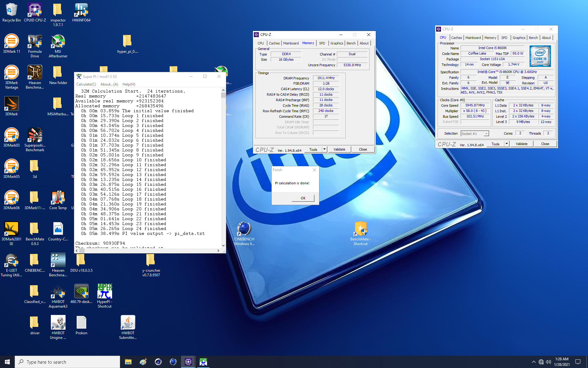This screenshot has height=368, width=588.
Task: Expand Tools dropdown arrow in right CPU-Z
Action: (507, 144)
